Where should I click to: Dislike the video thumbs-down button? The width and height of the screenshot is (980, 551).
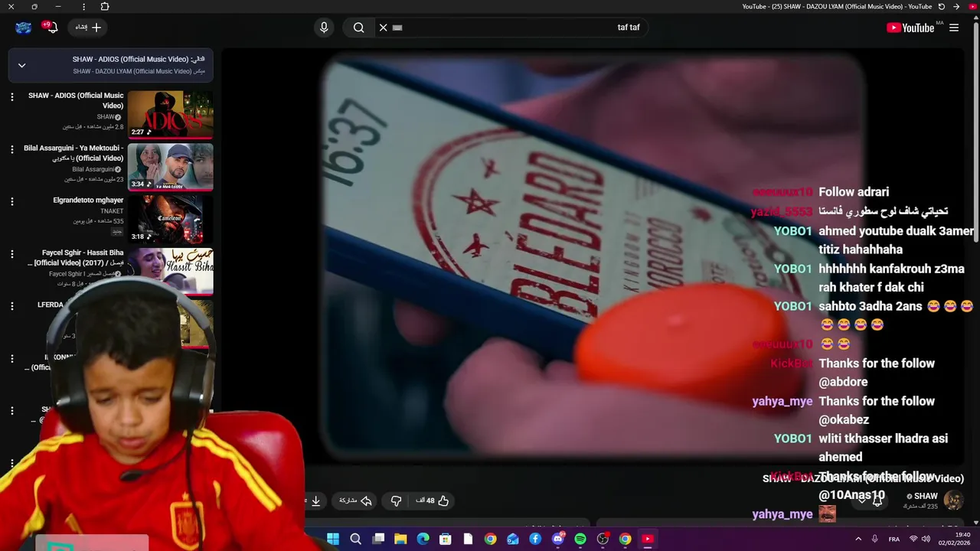[x=396, y=500]
